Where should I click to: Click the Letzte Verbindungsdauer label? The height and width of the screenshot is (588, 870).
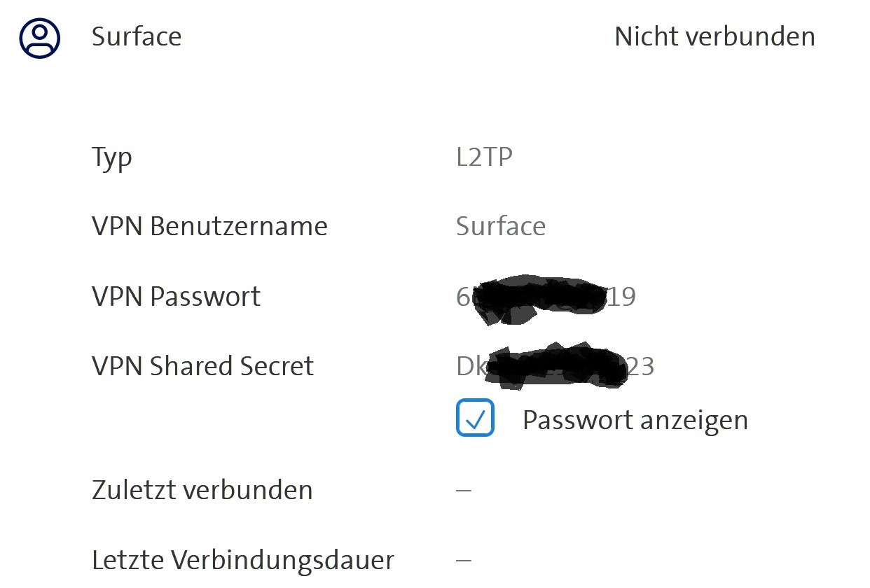[242, 560]
